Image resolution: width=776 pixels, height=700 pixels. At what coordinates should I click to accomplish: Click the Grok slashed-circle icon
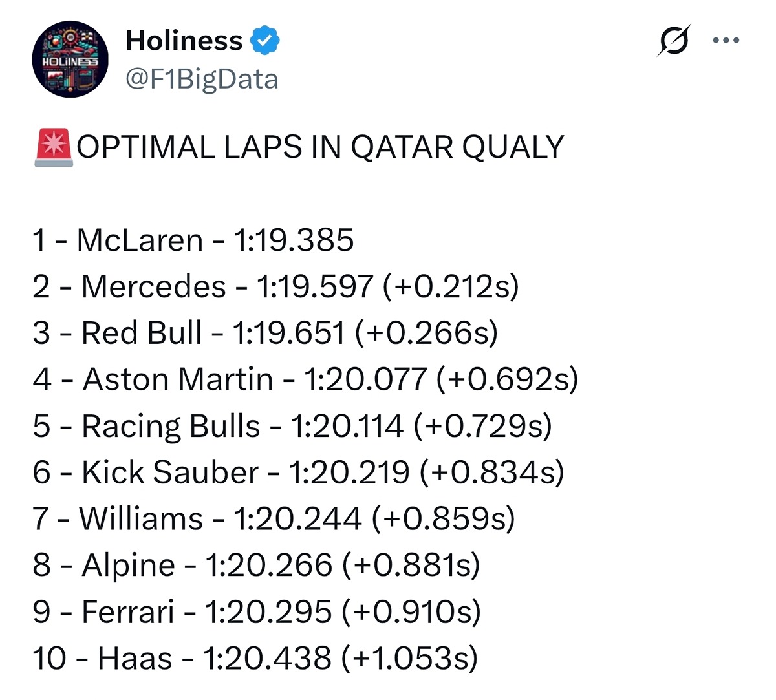coord(674,40)
